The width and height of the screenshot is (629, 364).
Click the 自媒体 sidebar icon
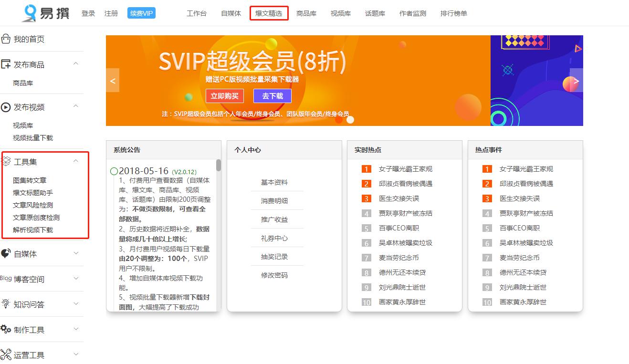(5, 254)
